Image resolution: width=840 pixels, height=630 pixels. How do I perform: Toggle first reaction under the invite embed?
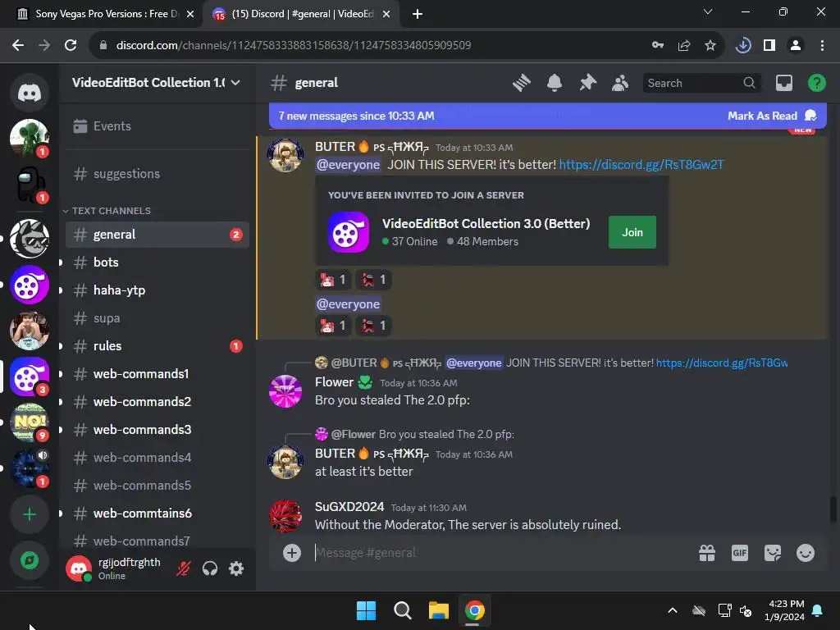click(x=333, y=280)
